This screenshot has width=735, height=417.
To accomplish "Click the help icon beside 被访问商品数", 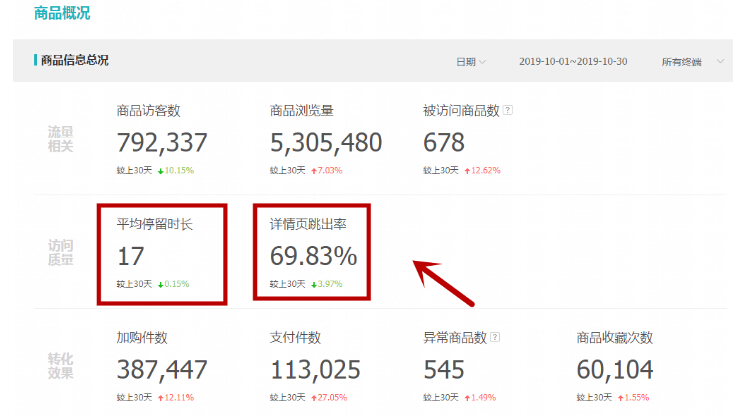I will tap(509, 111).
